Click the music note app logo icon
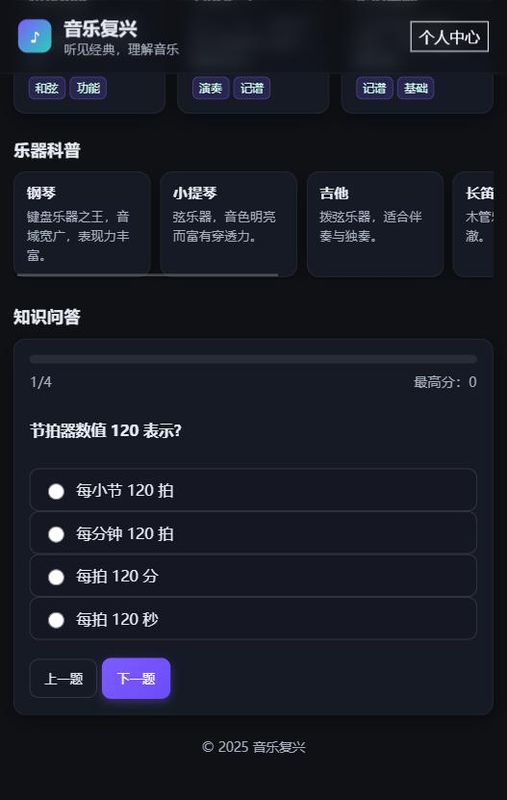 click(35, 36)
